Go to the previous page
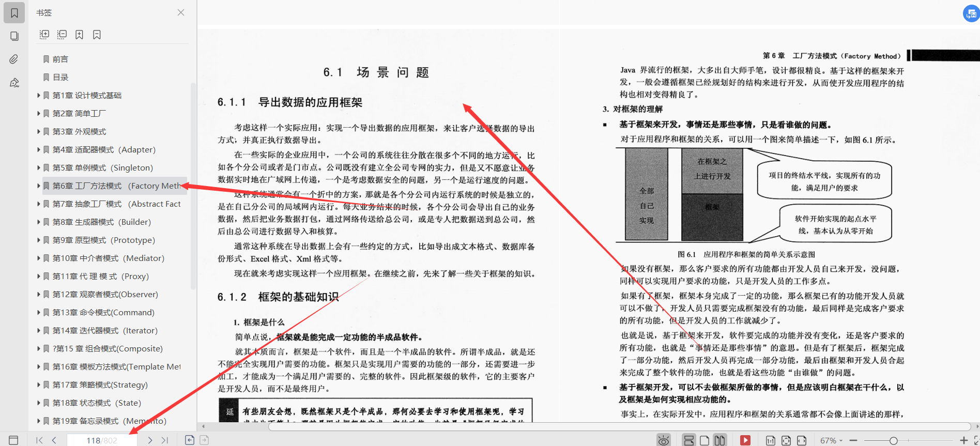This screenshot has width=980, height=446. (x=54, y=440)
